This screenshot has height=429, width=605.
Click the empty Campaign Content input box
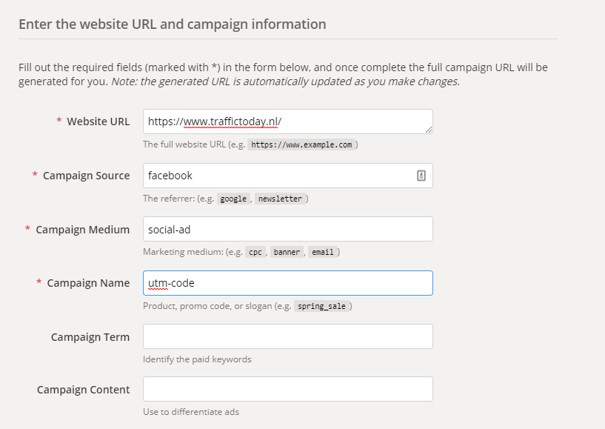(287, 389)
